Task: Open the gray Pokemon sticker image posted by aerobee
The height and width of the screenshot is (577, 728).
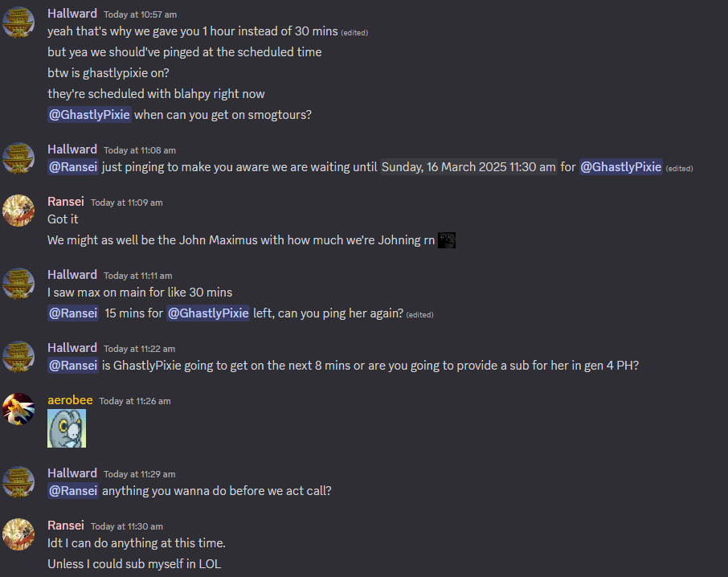Action: pos(67,428)
